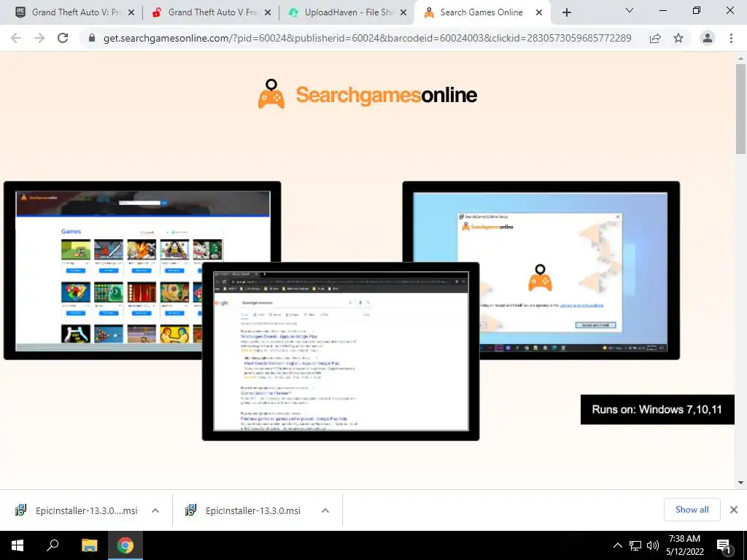
Task: Click the scrollbar up arrow
Action: (x=740, y=58)
